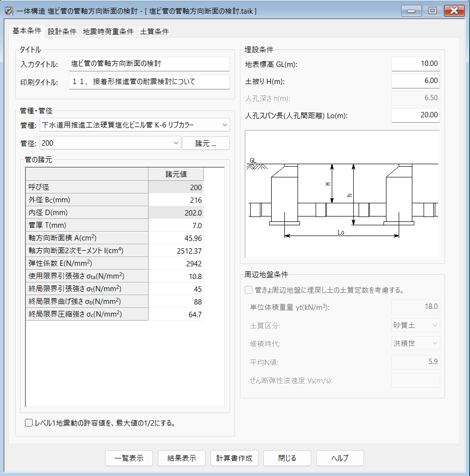Enable レベル1地震動 half allowable value checkbox
Image resolution: width=470 pixels, height=476 pixels.
point(29,423)
